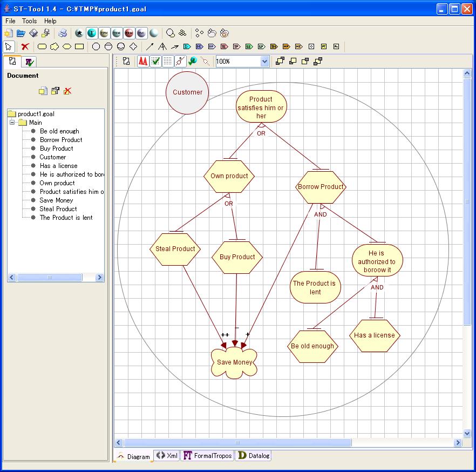Image resolution: width=476 pixels, height=472 pixels.
Task: Toggle the D line dependency display button
Action: click(x=180, y=62)
